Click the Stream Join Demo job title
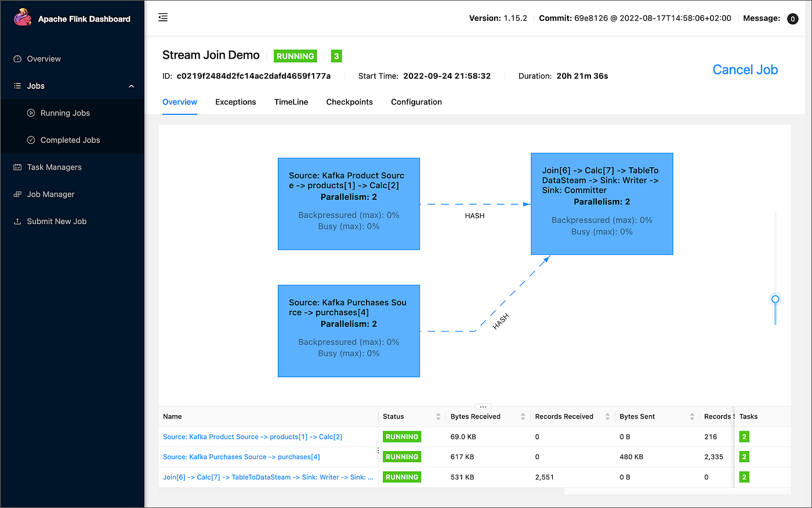The image size is (812, 508). click(211, 55)
